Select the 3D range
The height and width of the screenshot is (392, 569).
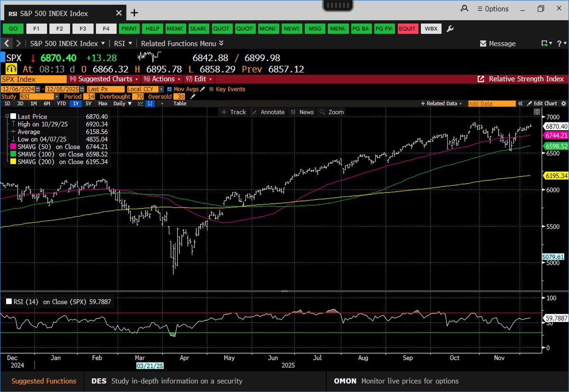tap(20, 103)
